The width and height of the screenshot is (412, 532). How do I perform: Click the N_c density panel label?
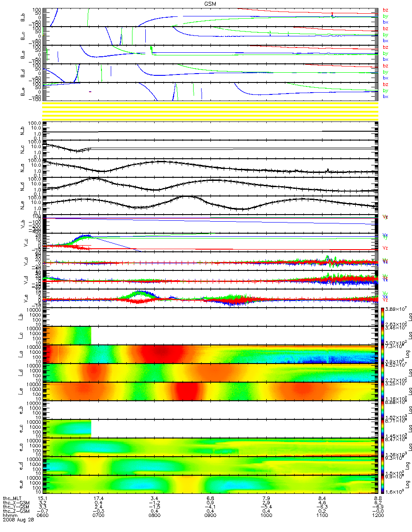[x=23, y=149]
